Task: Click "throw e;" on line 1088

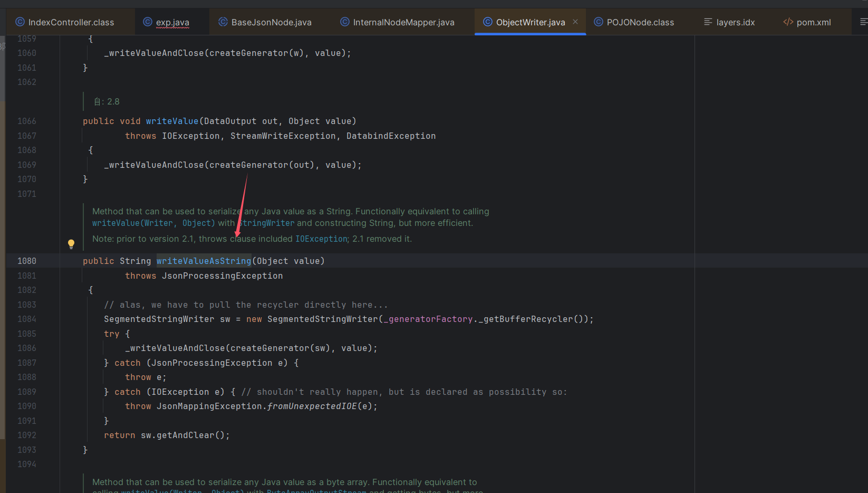Action: (x=146, y=377)
